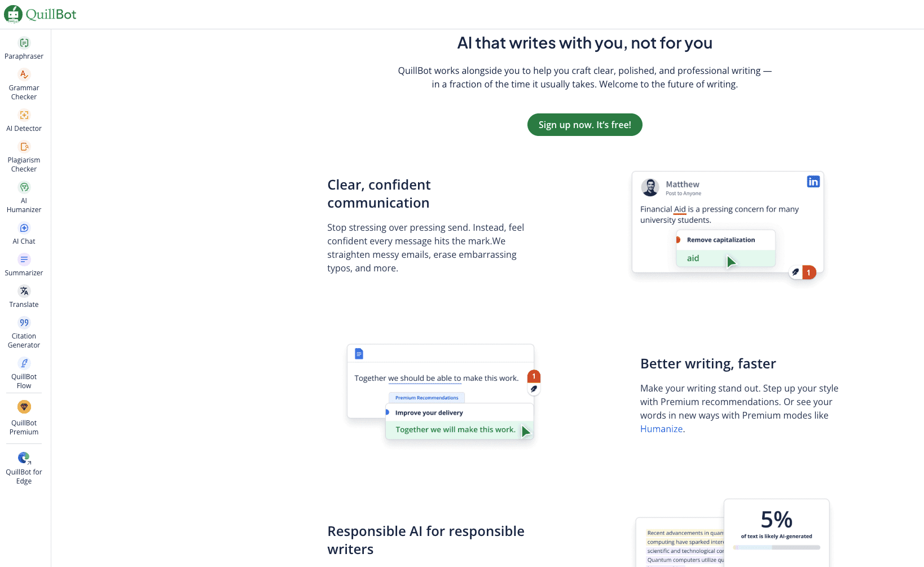Screen dimensions: 924x567
Task: Apply "Together we will make this work." suggestion
Action: point(455,430)
